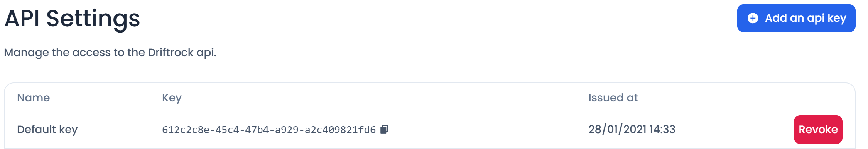
Task: Revoke the Default key
Action: (x=818, y=129)
